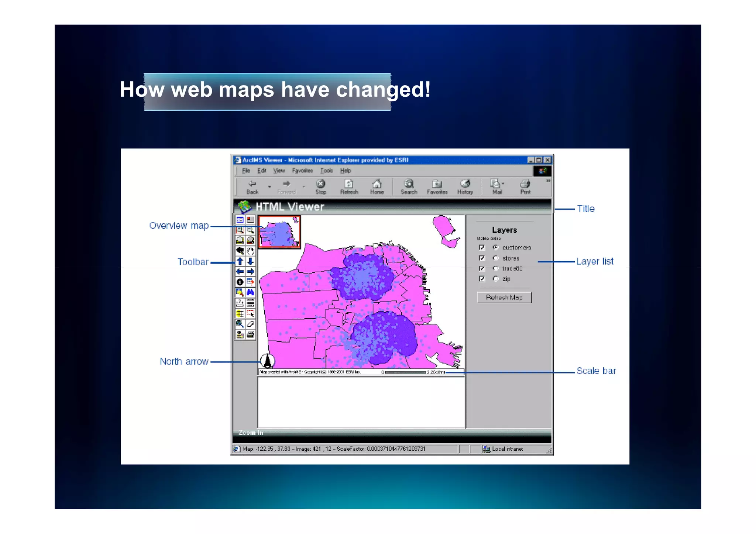Click the Windows logo throbber in the menu bar
This screenshot has width=756, height=534.
542,171
